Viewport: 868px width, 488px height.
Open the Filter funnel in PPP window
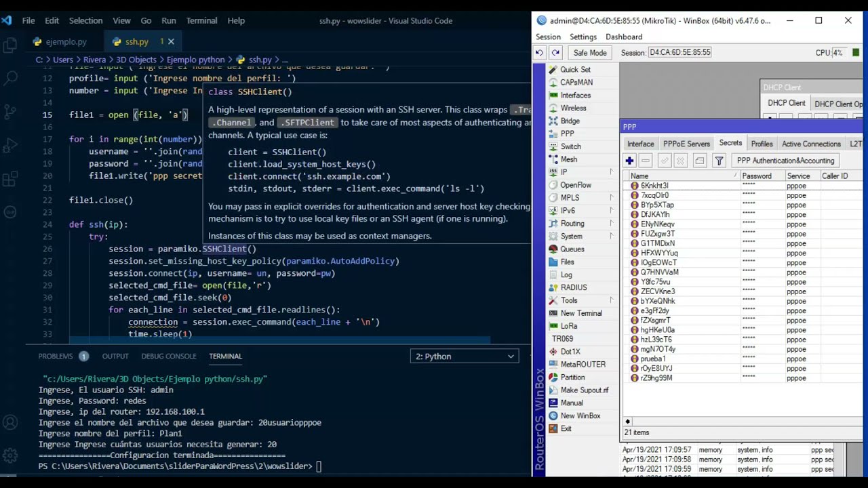[x=719, y=161]
